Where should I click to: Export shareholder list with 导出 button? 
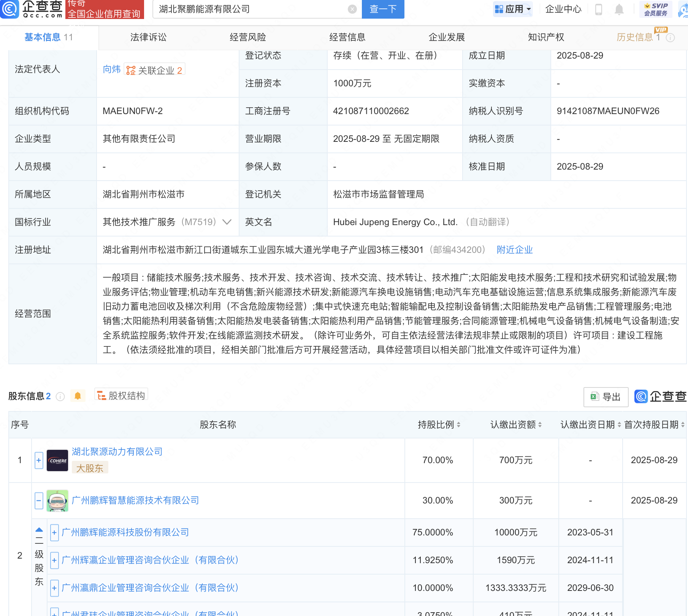(606, 397)
